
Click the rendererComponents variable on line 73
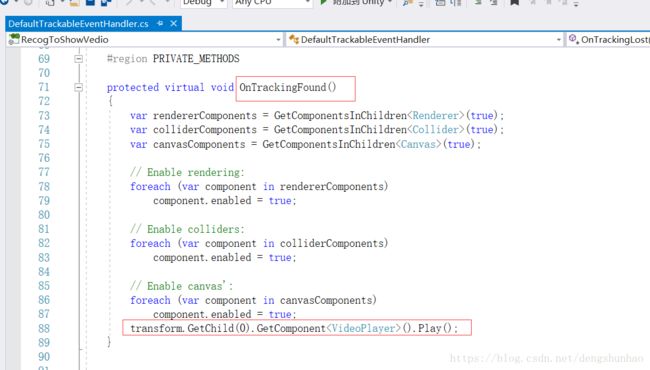(205, 116)
